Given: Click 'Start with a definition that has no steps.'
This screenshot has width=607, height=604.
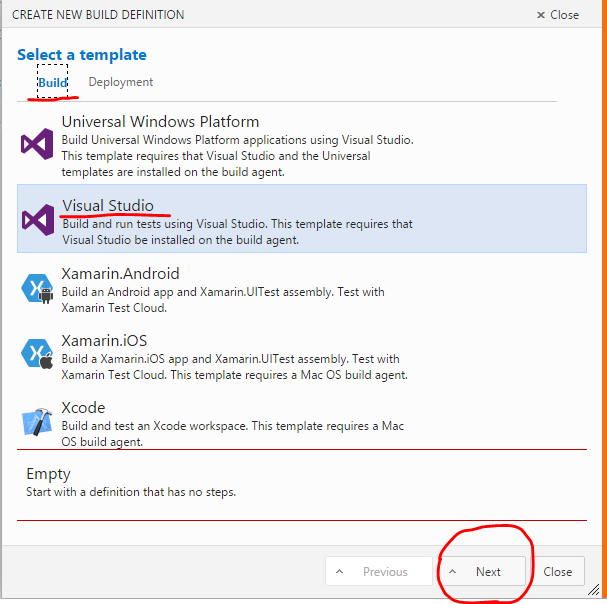Looking at the screenshot, I should click(x=131, y=492).
